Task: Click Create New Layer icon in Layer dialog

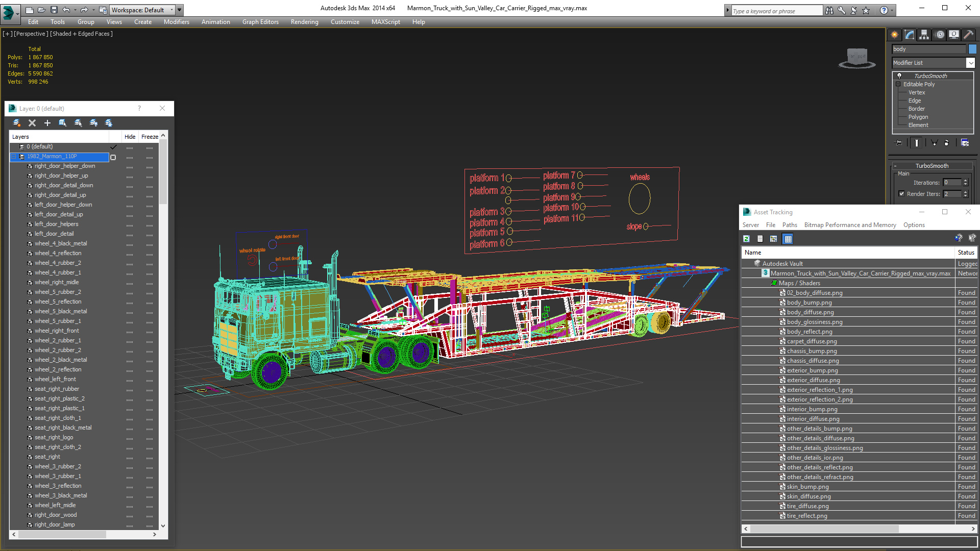Action: tap(17, 123)
